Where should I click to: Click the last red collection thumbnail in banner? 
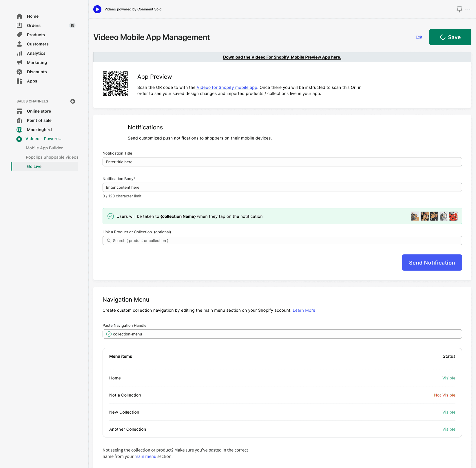[453, 216]
